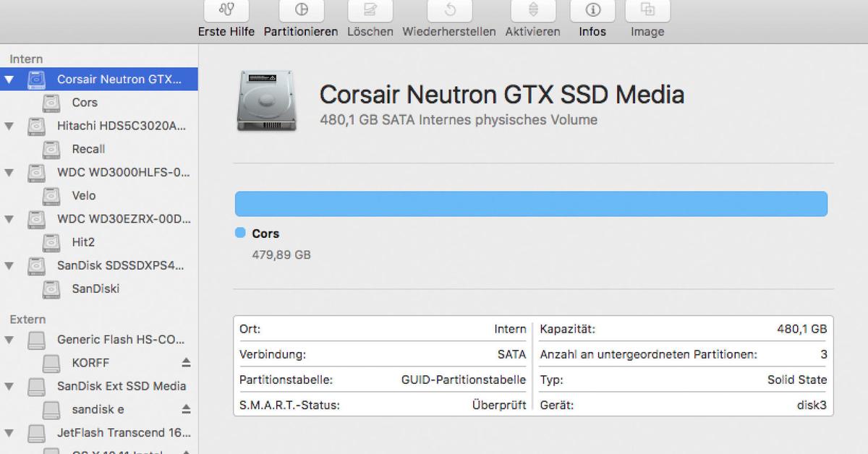Select the sandisk e volume row
Screen dimensions: 868x454
(x=99, y=409)
